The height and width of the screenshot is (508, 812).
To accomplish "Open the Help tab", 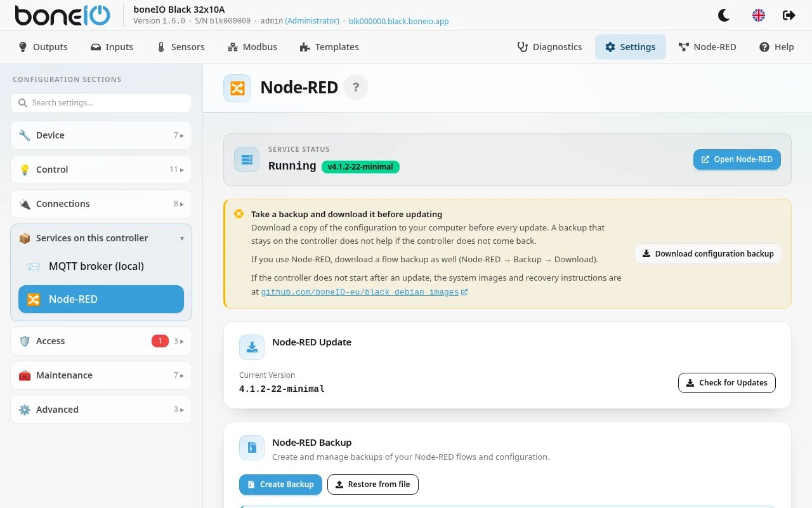I will click(776, 47).
